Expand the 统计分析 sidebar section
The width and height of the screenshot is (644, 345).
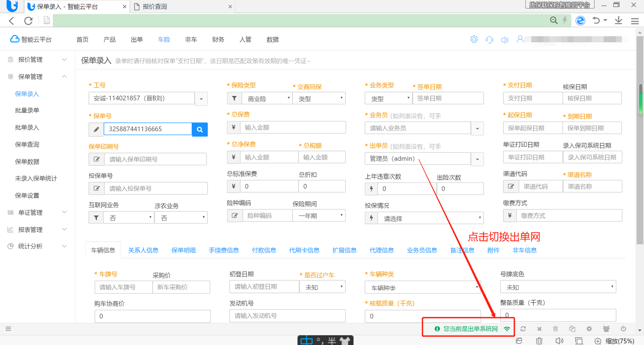coord(38,246)
